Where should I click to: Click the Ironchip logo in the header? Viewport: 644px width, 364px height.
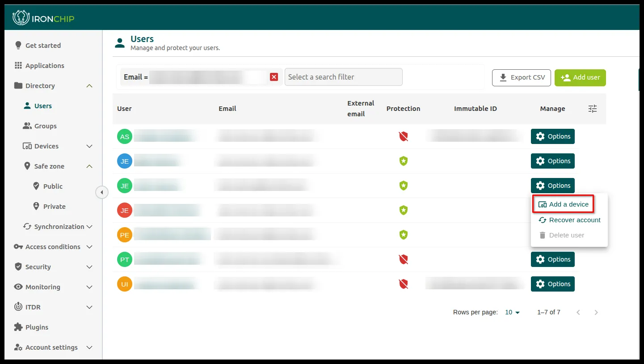pos(43,18)
